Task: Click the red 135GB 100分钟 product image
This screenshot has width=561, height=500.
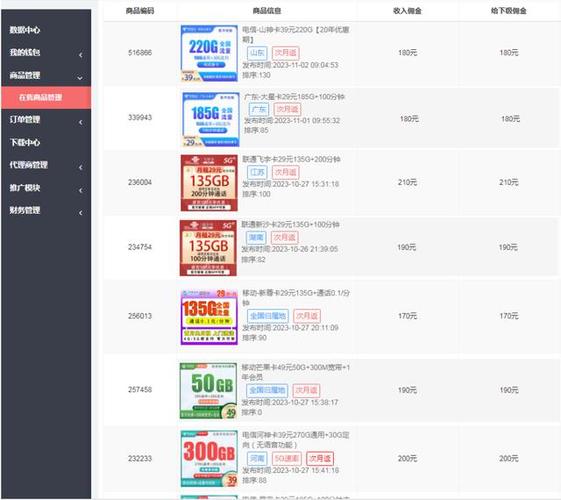Action: (x=208, y=248)
